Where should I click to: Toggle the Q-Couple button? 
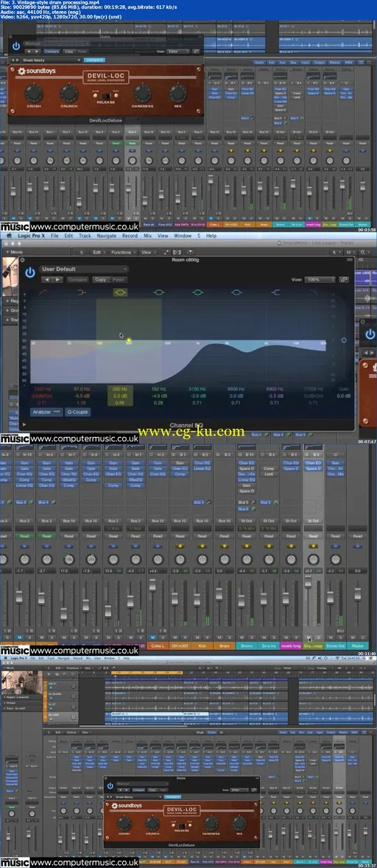pyautogui.click(x=77, y=412)
